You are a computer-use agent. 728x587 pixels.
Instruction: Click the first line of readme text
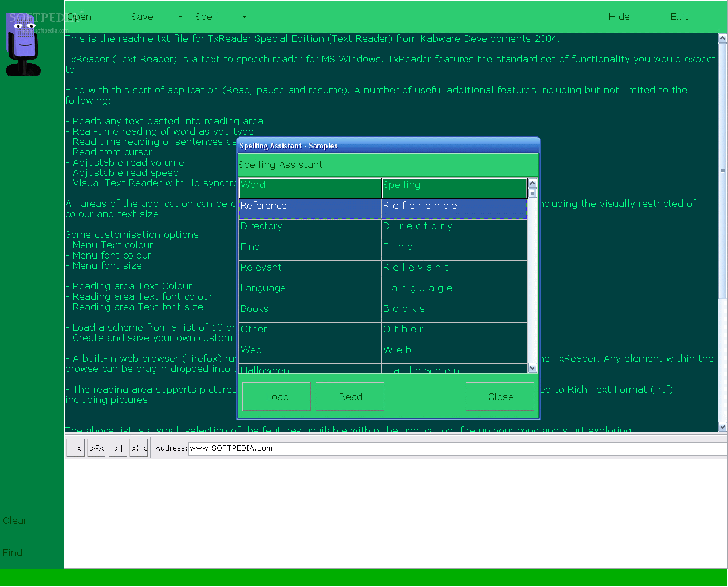coord(312,38)
